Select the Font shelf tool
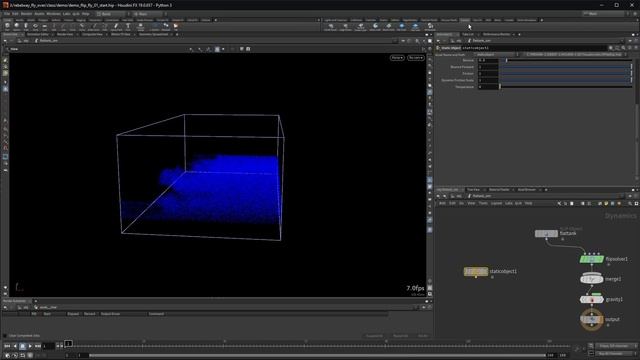This screenshot has height=360, width=640. 128,27
